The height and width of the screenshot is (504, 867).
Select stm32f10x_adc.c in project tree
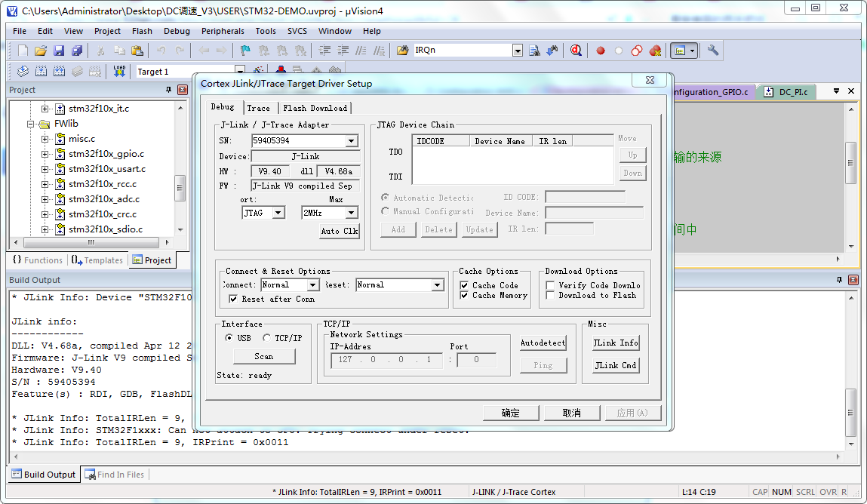click(104, 199)
